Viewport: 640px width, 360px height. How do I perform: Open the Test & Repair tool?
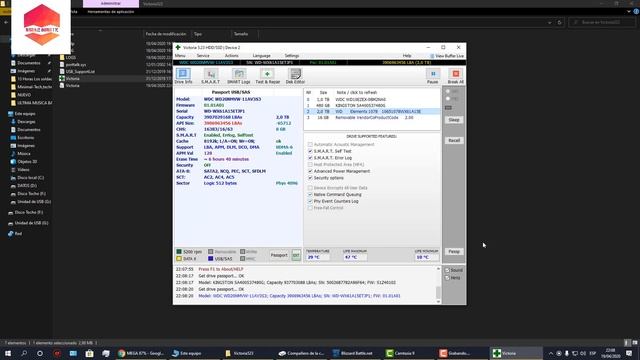coord(268,76)
